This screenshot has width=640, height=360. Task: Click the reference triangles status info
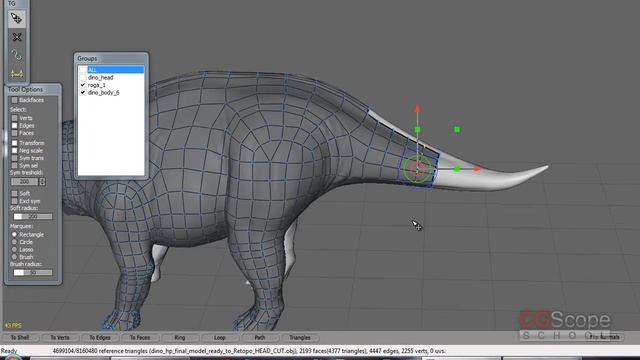[x=249, y=351]
